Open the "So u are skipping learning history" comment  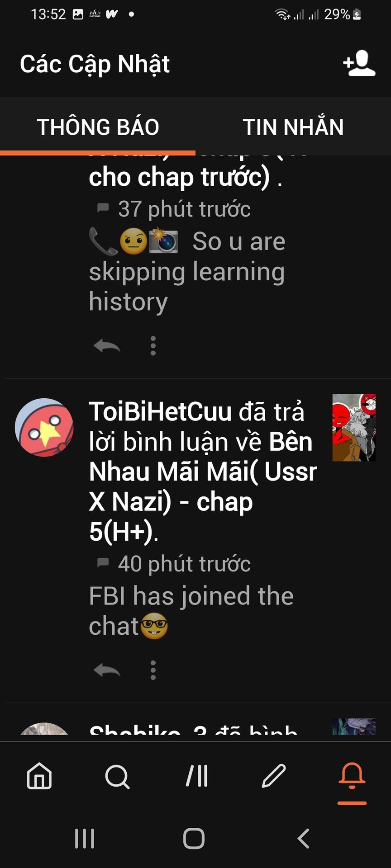click(187, 271)
